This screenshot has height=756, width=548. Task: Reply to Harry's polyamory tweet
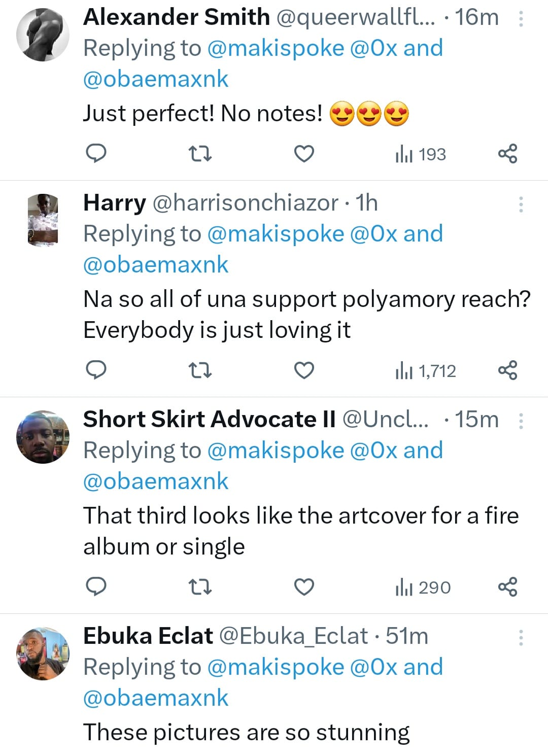point(96,370)
